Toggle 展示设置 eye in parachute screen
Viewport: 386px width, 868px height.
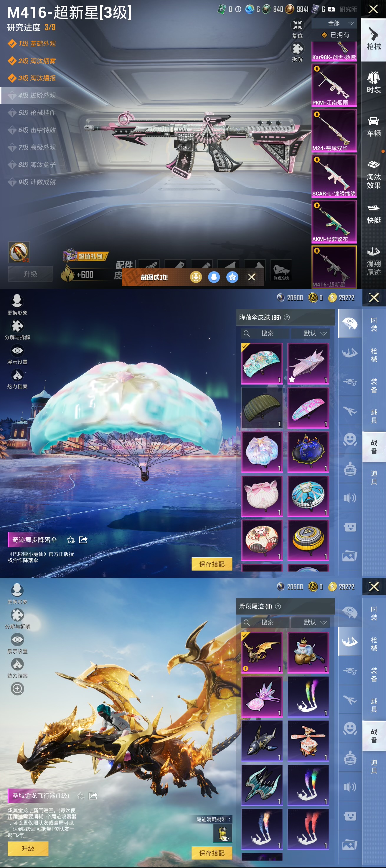17,350
